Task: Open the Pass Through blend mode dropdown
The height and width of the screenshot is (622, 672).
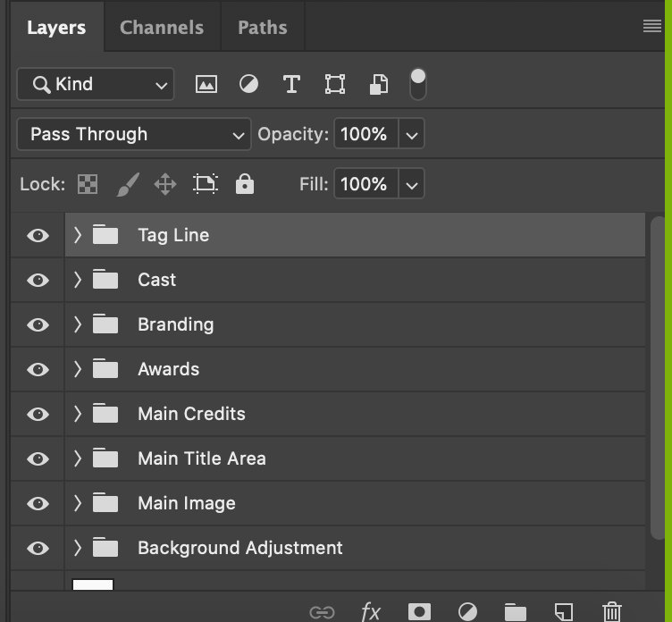Action: coord(134,134)
